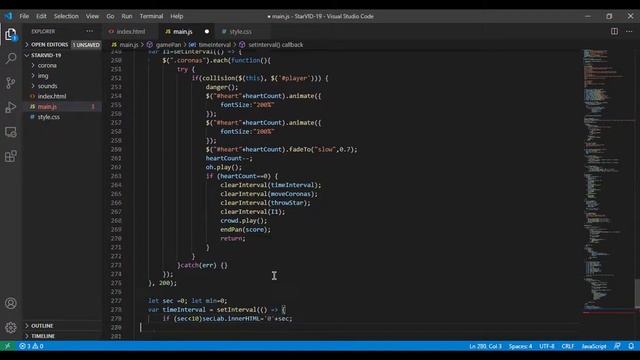
Task: Click the editor vertical scrollbar thumb
Action: click(637, 293)
